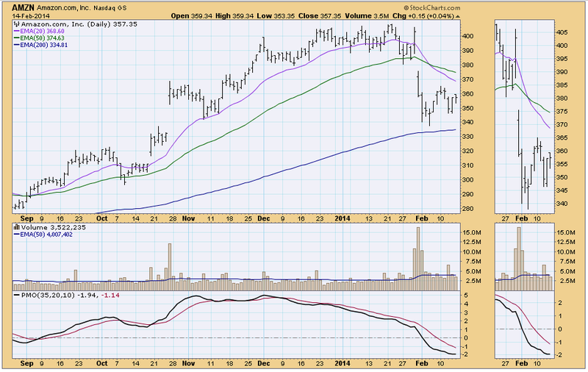The height and width of the screenshot is (372, 588).
Task: Click the 330 price axis label
Action: point(469,137)
